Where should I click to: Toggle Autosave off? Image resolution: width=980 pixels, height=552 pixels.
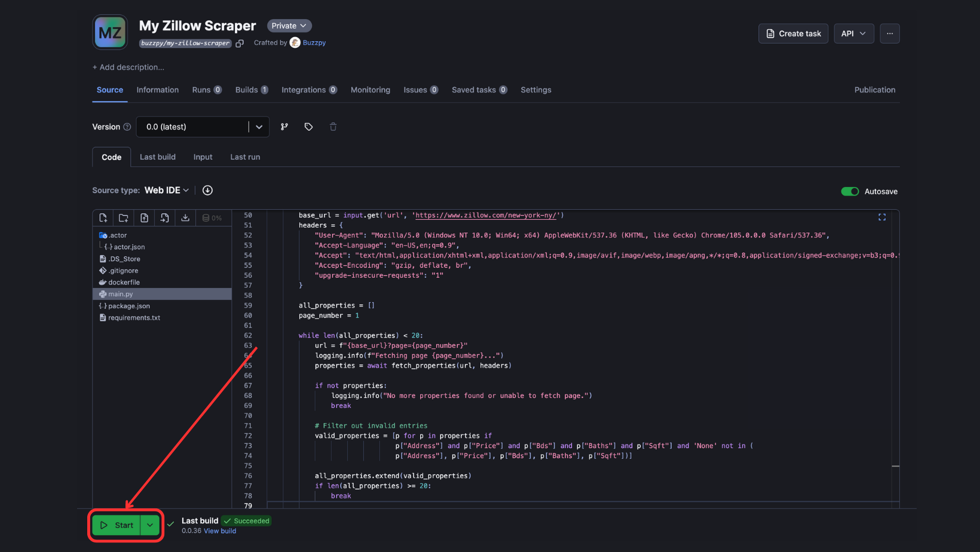tap(850, 191)
